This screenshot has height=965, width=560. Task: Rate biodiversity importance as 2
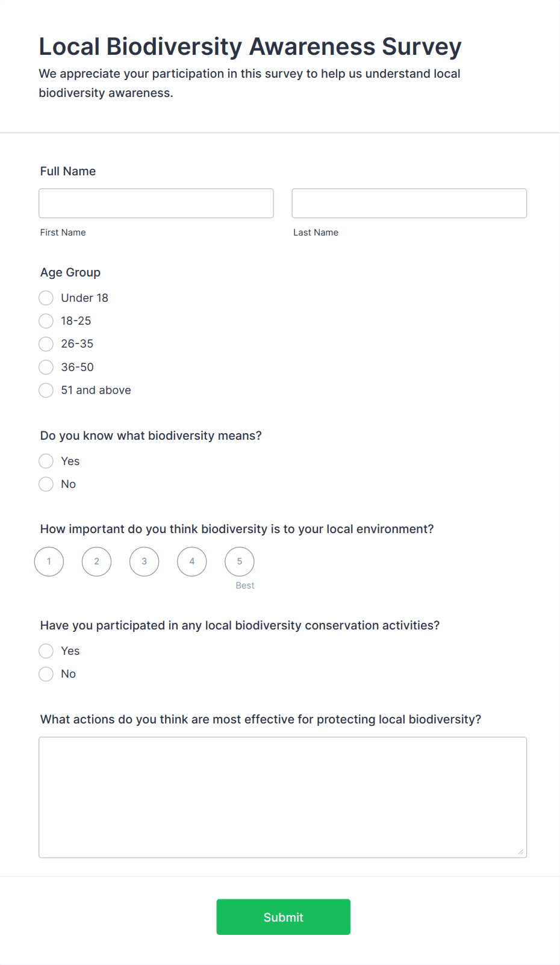coord(96,561)
